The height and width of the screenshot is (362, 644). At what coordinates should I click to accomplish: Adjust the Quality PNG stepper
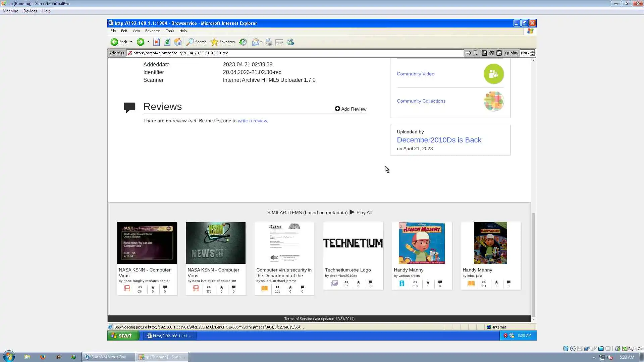pos(532,53)
